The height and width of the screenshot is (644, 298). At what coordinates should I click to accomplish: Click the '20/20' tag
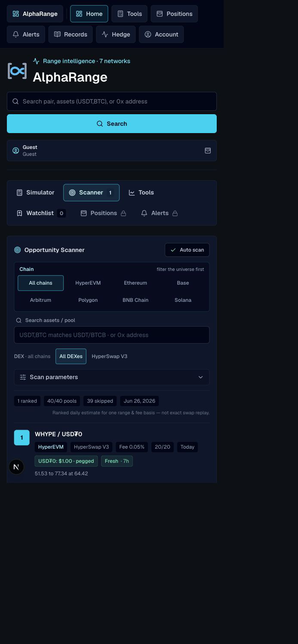click(x=163, y=447)
